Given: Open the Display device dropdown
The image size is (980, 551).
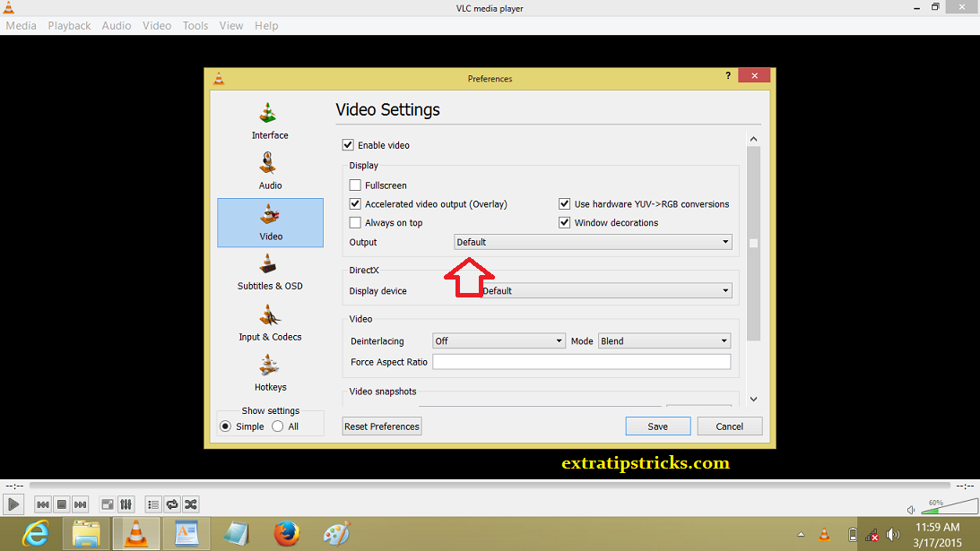Looking at the screenshot, I should point(605,290).
